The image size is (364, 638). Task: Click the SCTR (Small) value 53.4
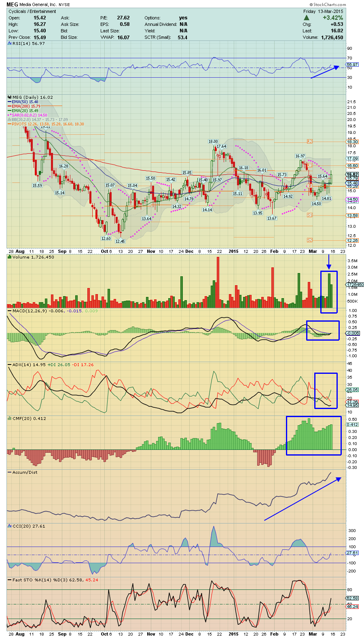(182, 37)
